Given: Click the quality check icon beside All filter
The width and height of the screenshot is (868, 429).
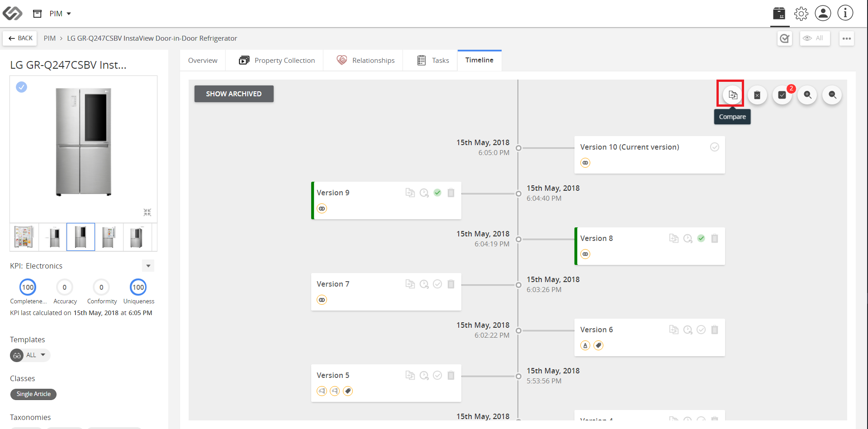Looking at the screenshot, I should click(785, 38).
